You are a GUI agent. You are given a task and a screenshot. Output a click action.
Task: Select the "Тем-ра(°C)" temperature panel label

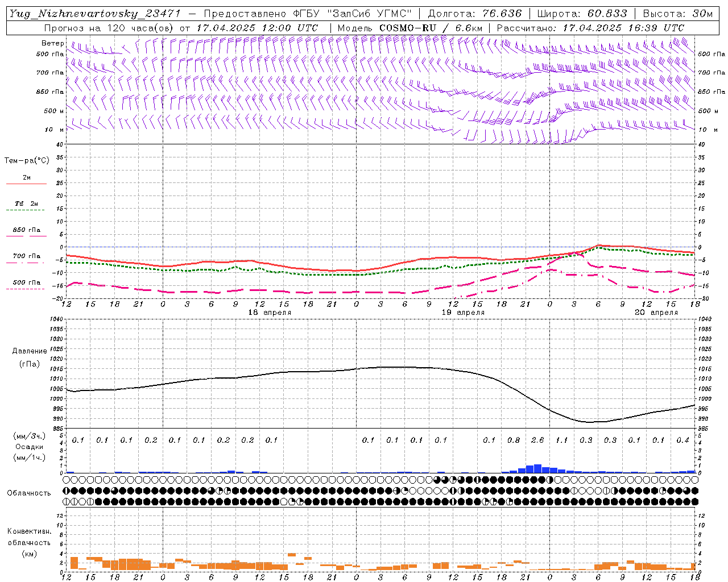click(27, 161)
